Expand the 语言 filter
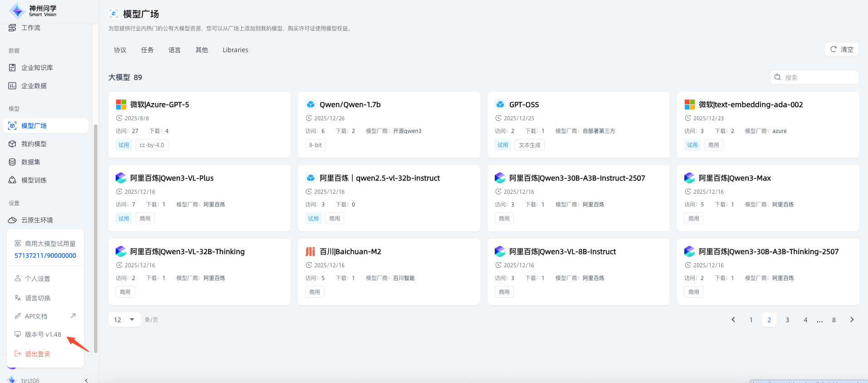Viewport: 868px width, 383px height. (175, 50)
